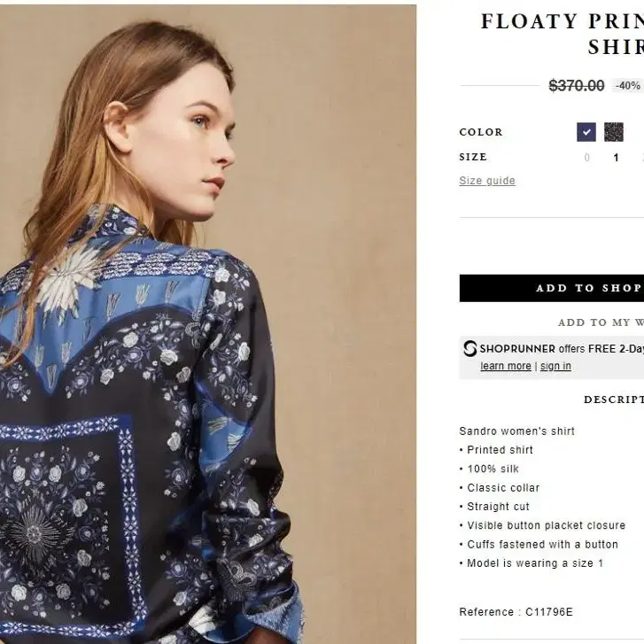Select size 1
This screenshot has height=644, width=644.
tap(616, 158)
